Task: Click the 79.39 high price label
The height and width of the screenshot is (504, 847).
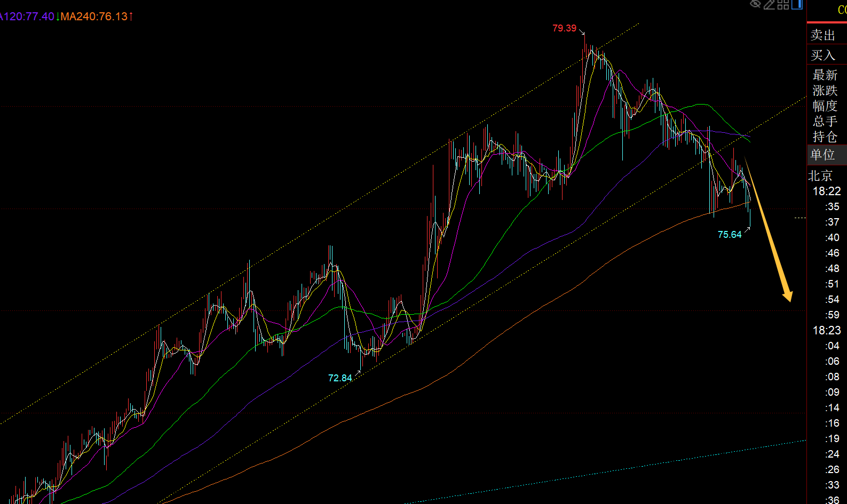Action: pyautogui.click(x=564, y=28)
